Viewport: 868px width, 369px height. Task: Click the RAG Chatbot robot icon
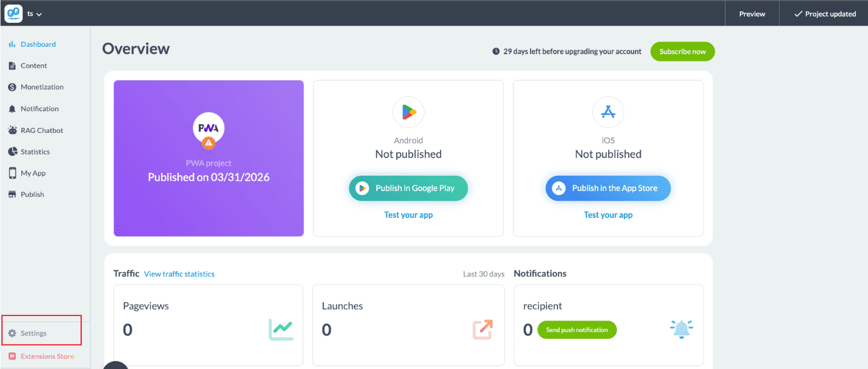12,131
